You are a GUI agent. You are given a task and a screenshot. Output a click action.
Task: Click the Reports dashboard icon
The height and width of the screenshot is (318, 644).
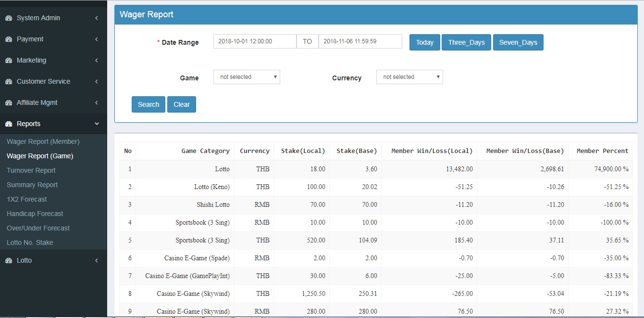(9, 124)
